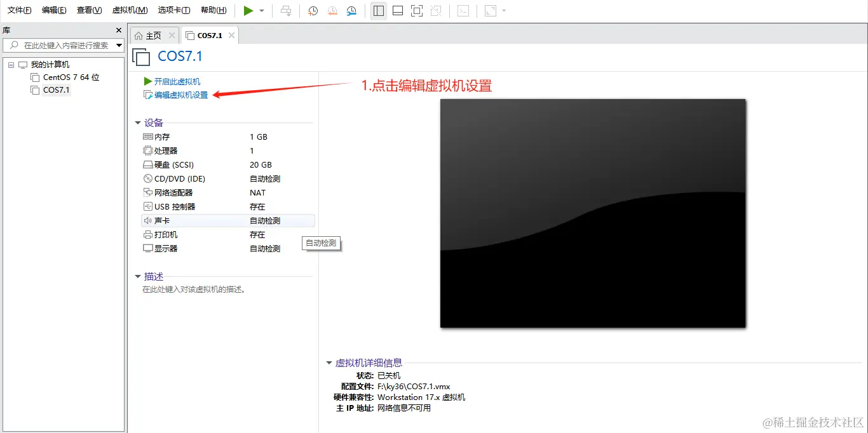Image resolution: width=868 pixels, height=433 pixels.
Task: Click the 网络适配器 network adapter icon
Action: click(x=148, y=193)
